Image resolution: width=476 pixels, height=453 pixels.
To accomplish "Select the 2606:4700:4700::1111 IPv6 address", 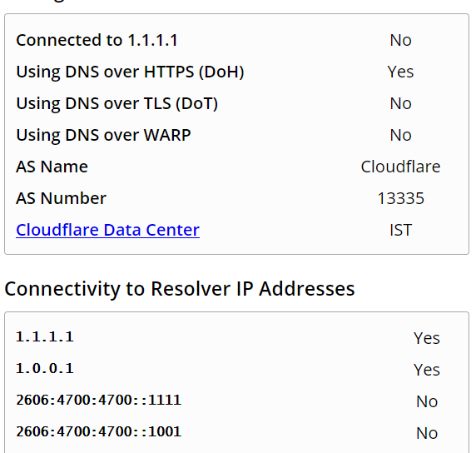I will tap(99, 401).
